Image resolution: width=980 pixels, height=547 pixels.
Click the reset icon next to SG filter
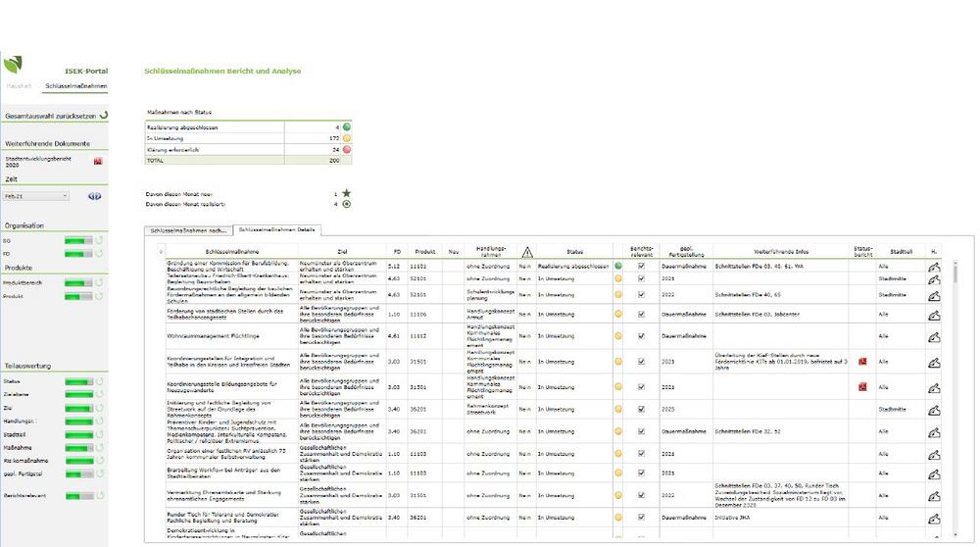pos(99,241)
